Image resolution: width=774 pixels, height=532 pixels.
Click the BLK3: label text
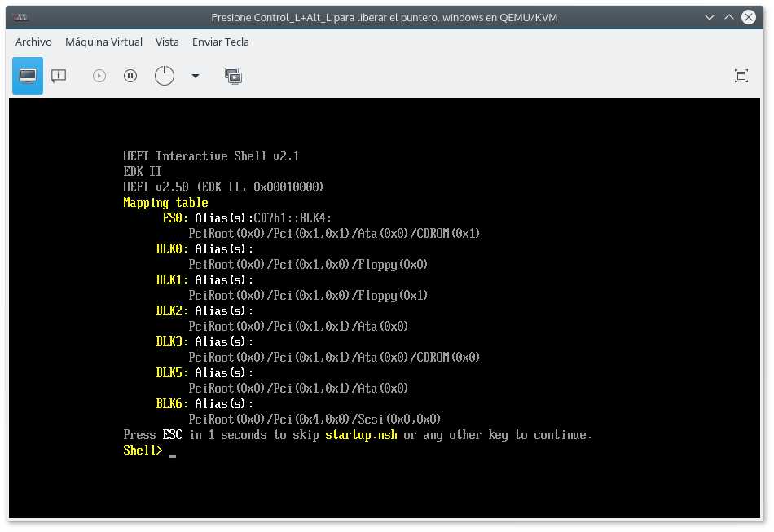[172, 341]
